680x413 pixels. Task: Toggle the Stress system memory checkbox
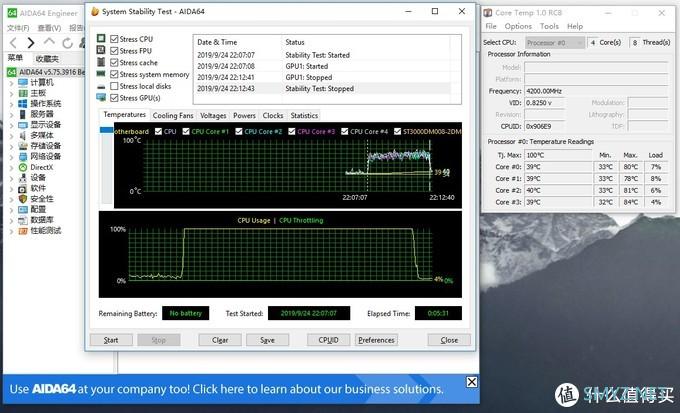point(114,74)
